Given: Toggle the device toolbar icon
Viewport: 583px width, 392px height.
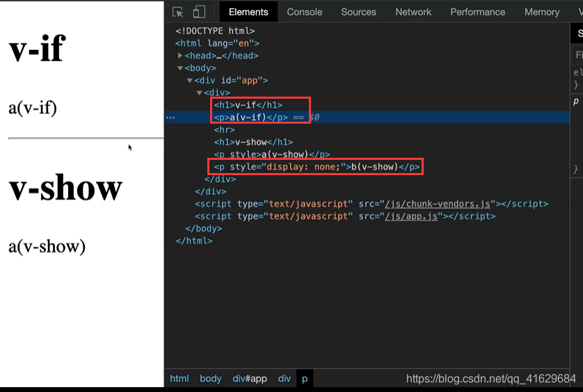Looking at the screenshot, I should pos(199,12).
